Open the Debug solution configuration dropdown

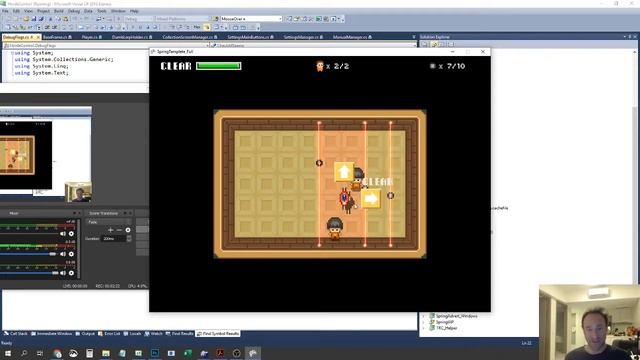(138, 19)
